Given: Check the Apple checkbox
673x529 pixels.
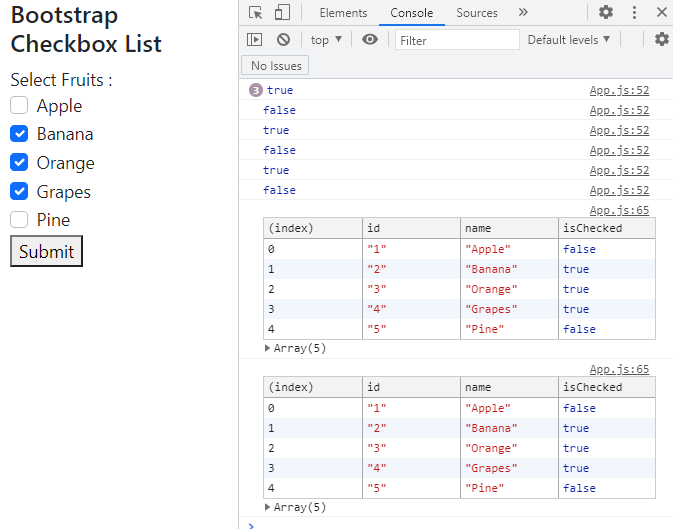Looking at the screenshot, I should pyautogui.click(x=20, y=106).
